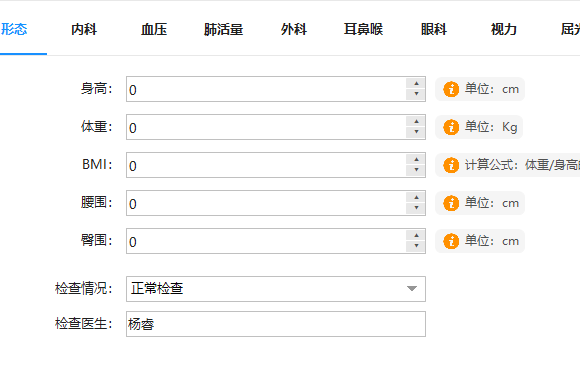580x383 pixels.
Task: Decrease 腰围 value with down arrow
Action: pos(416,208)
